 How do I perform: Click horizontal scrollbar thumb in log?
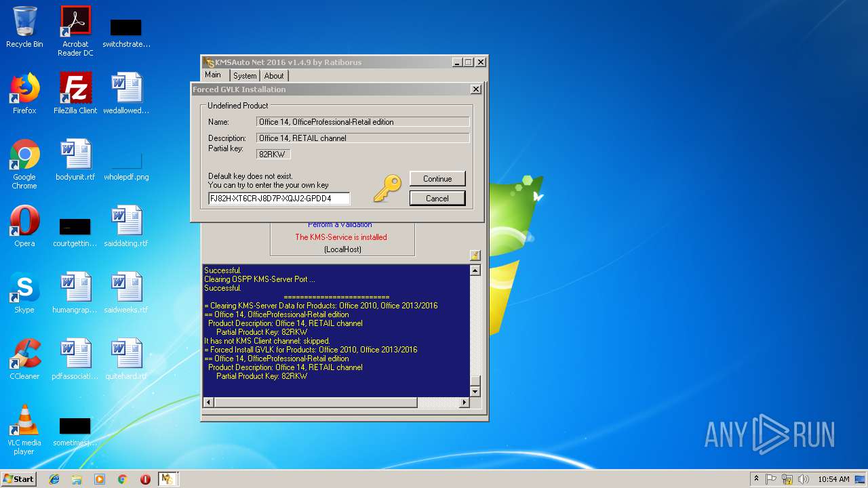pyautogui.click(x=315, y=403)
